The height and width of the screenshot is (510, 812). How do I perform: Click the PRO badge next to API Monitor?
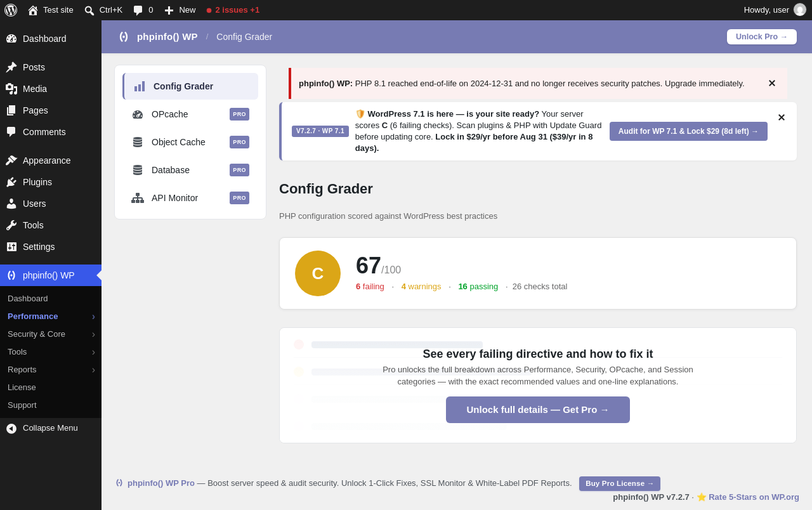tap(239, 198)
